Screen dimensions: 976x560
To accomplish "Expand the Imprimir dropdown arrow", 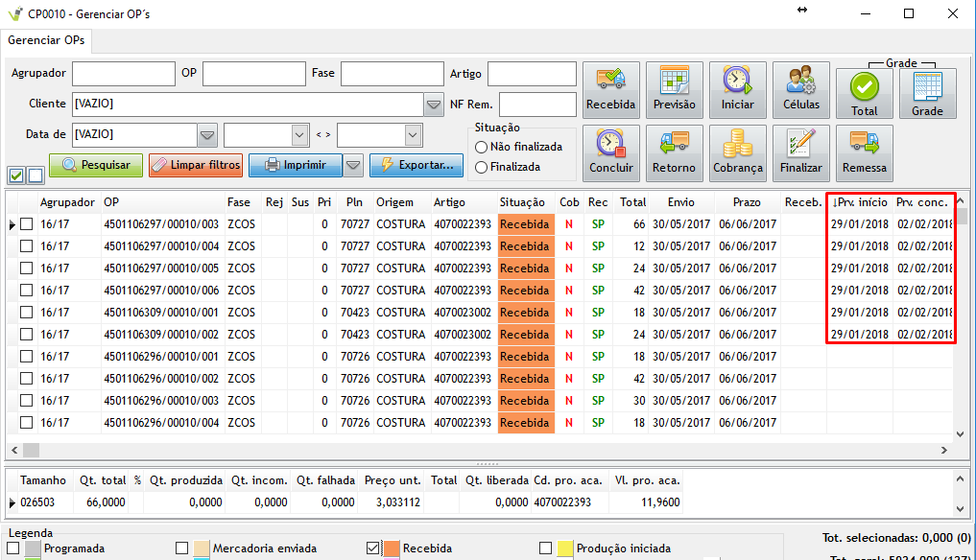I will pyautogui.click(x=353, y=165).
